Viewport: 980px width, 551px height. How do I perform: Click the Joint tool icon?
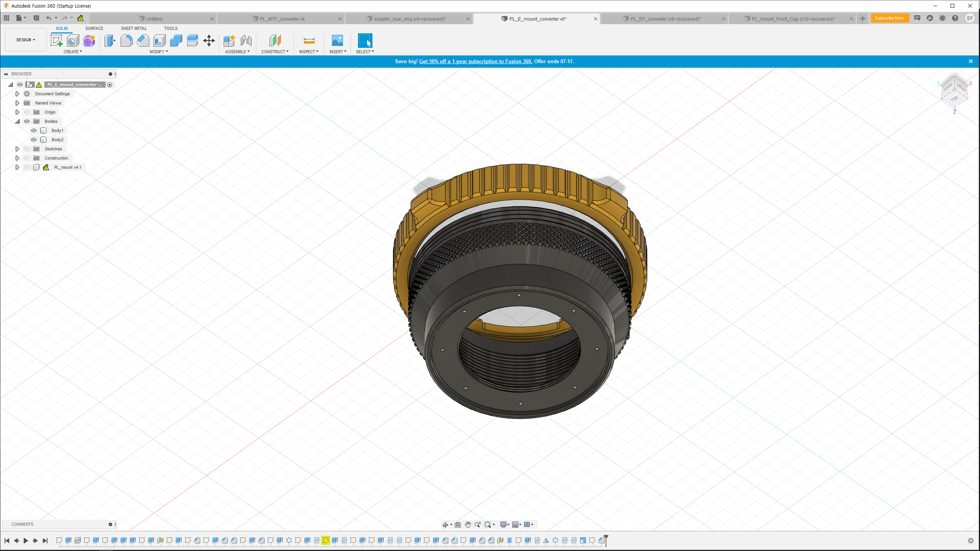(x=246, y=41)
